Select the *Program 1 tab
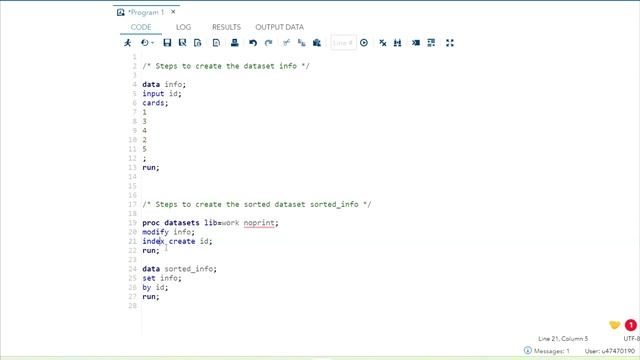640x360 pixels. (146, 13)
